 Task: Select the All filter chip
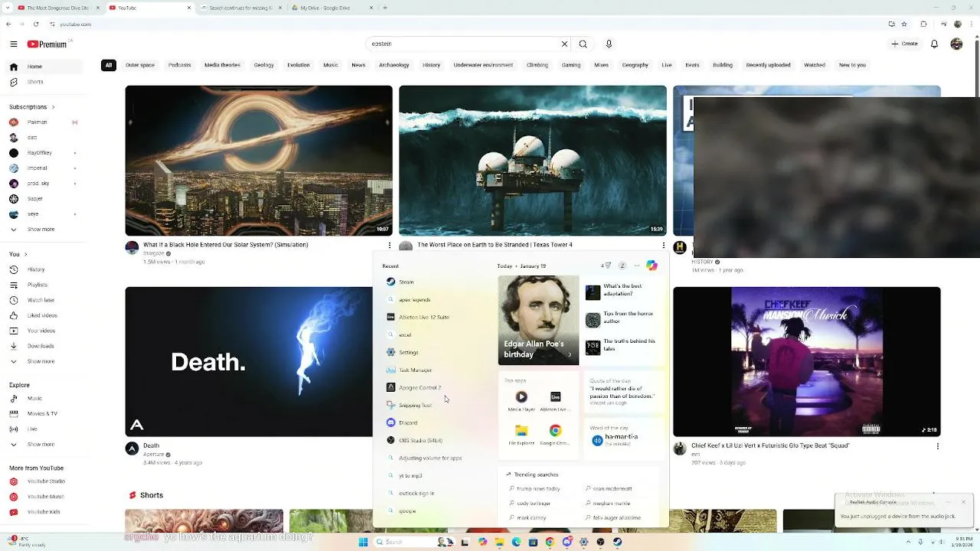coord(109,65)
